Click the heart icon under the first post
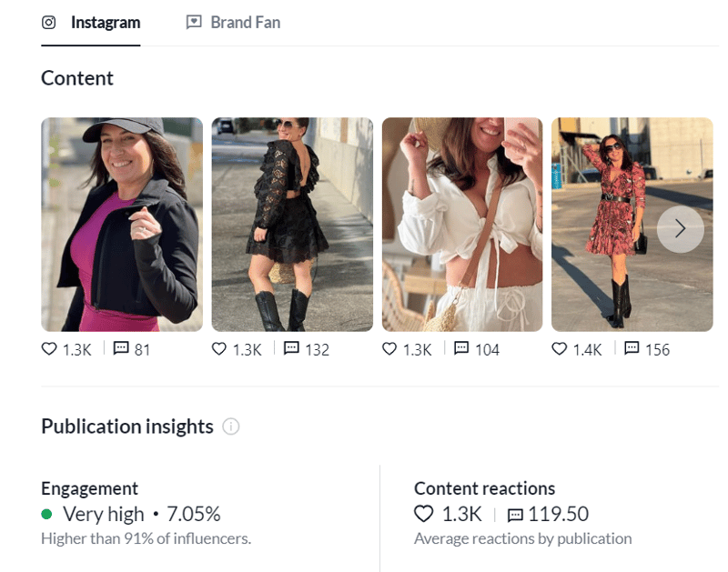 49,348
